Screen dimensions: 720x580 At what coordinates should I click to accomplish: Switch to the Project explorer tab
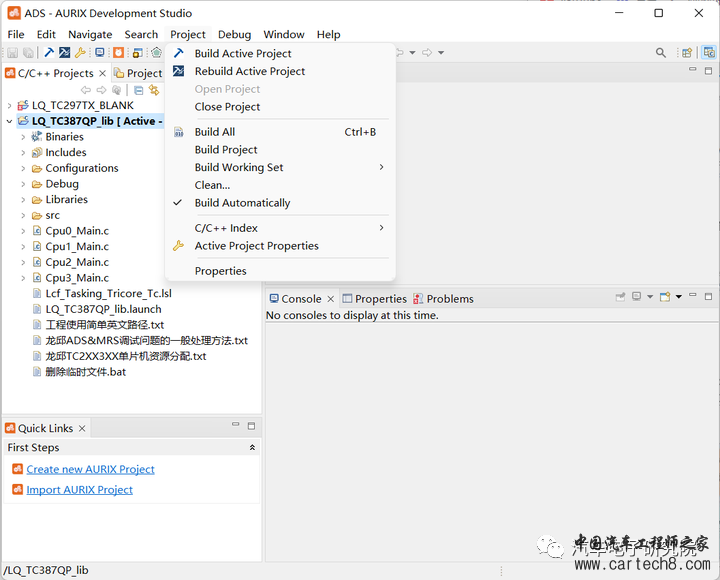(138, 73)
